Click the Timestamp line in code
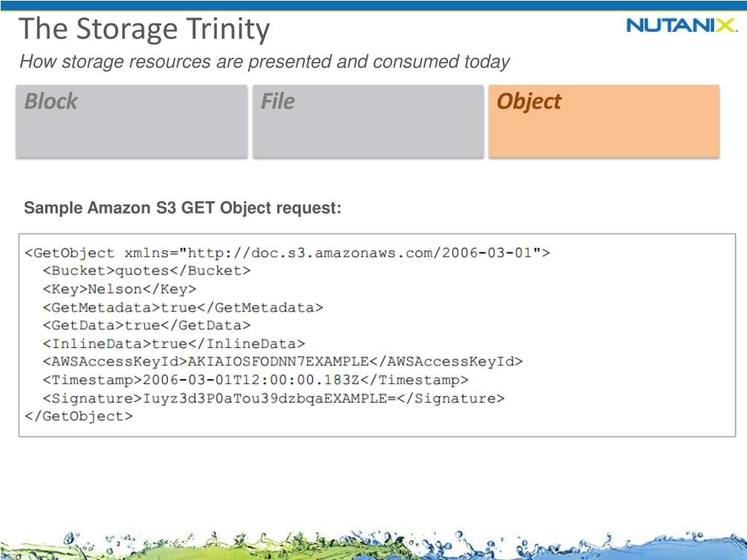The width and height of the screenshot is (747, 560). [x=255, y=380]
